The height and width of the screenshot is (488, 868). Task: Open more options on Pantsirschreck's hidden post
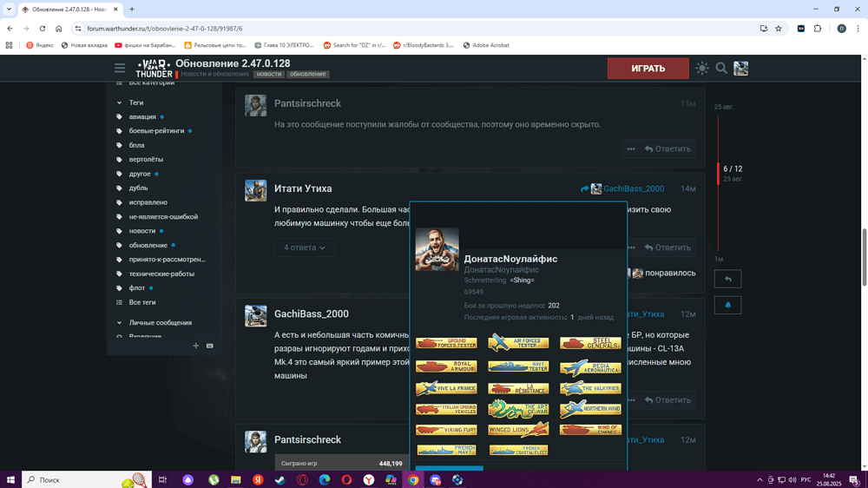(630, 149)
